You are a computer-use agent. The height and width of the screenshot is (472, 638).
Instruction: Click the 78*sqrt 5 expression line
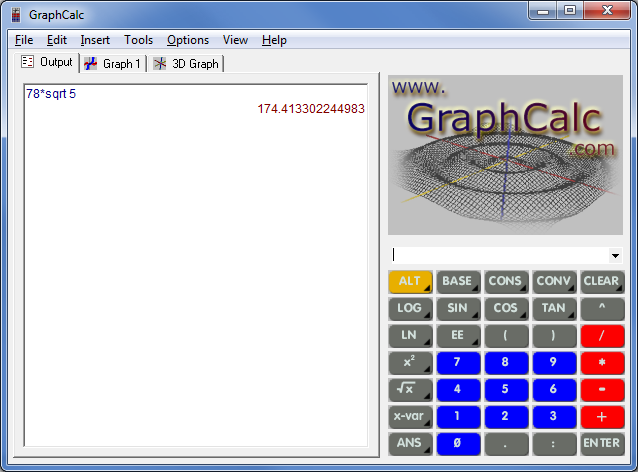51,94
